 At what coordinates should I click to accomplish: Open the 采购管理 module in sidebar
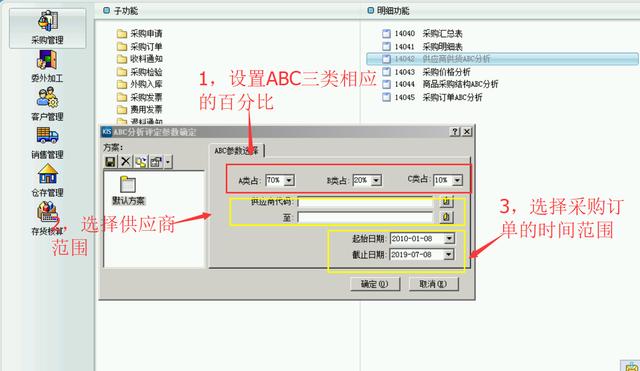coord(47,28)
